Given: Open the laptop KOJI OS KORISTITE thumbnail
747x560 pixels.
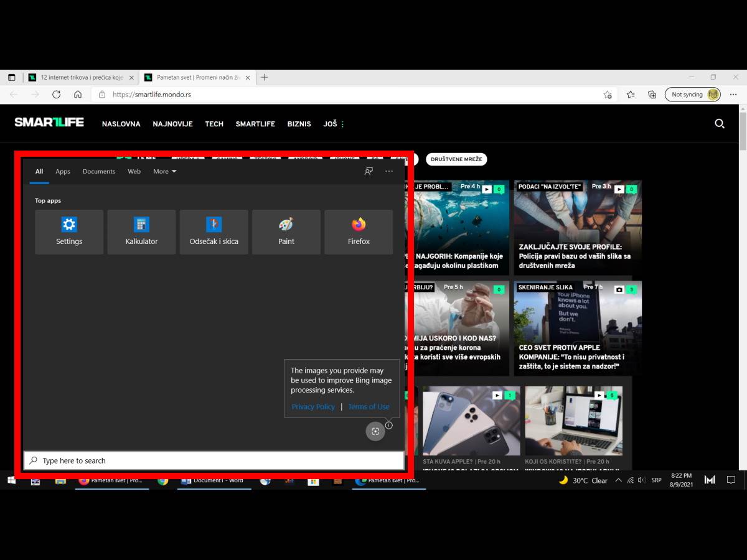Looking at the screenshot, I should click(573, 421).
